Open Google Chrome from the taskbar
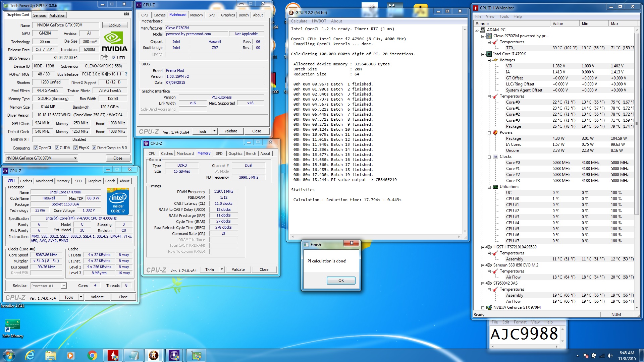 point(92,355)
